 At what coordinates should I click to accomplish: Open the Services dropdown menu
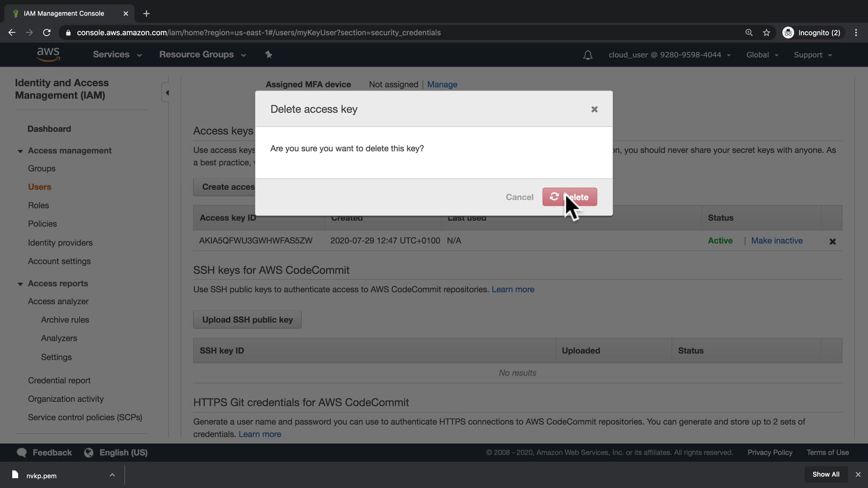coord(117,55)
